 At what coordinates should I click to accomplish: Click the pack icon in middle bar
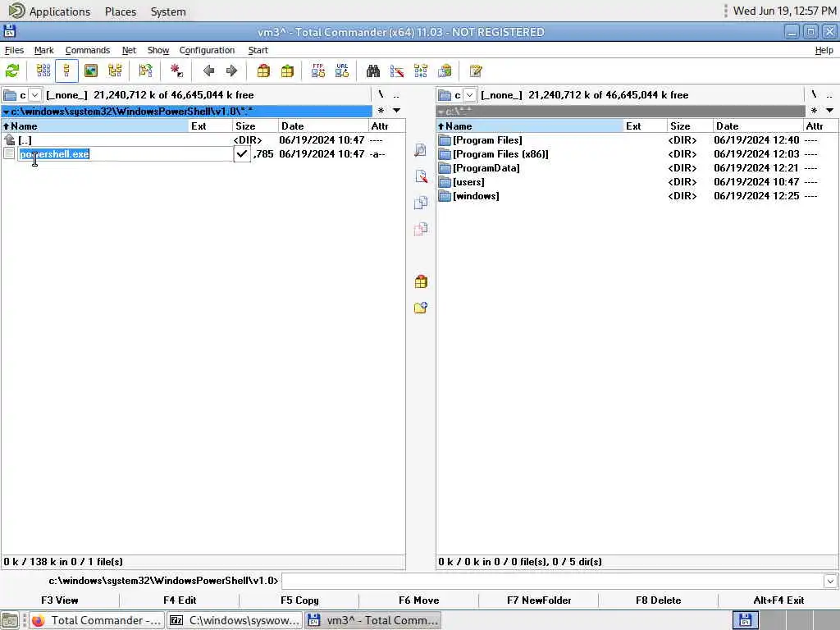tap(421, 281)
